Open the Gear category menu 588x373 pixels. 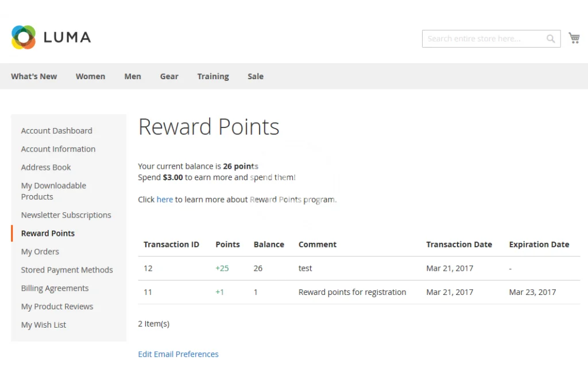169,76
